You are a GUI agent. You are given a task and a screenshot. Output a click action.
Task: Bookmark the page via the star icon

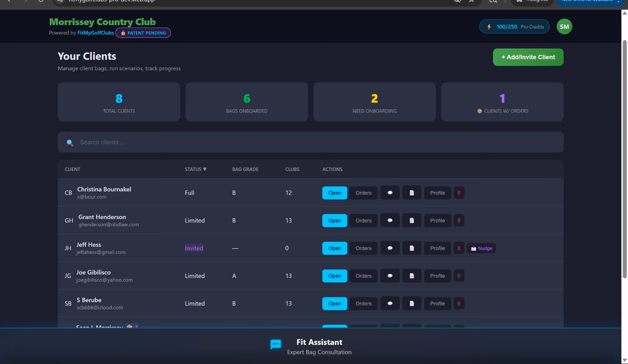click(471, 1)
